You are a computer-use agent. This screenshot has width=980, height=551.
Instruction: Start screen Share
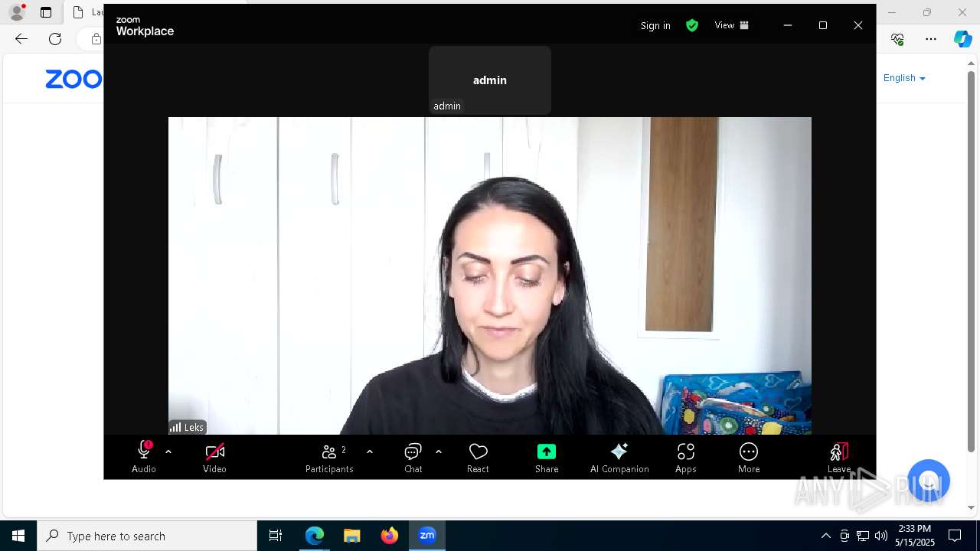click(547, 457)
